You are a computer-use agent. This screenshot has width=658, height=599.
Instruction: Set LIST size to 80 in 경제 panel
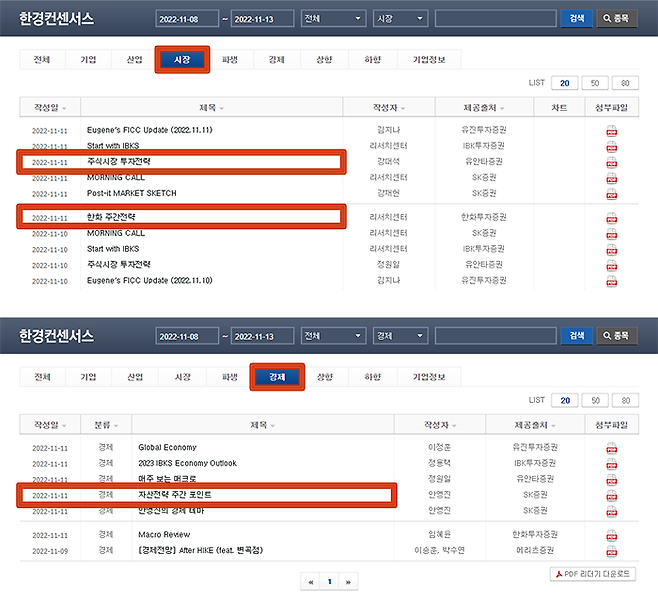(625, 400)
